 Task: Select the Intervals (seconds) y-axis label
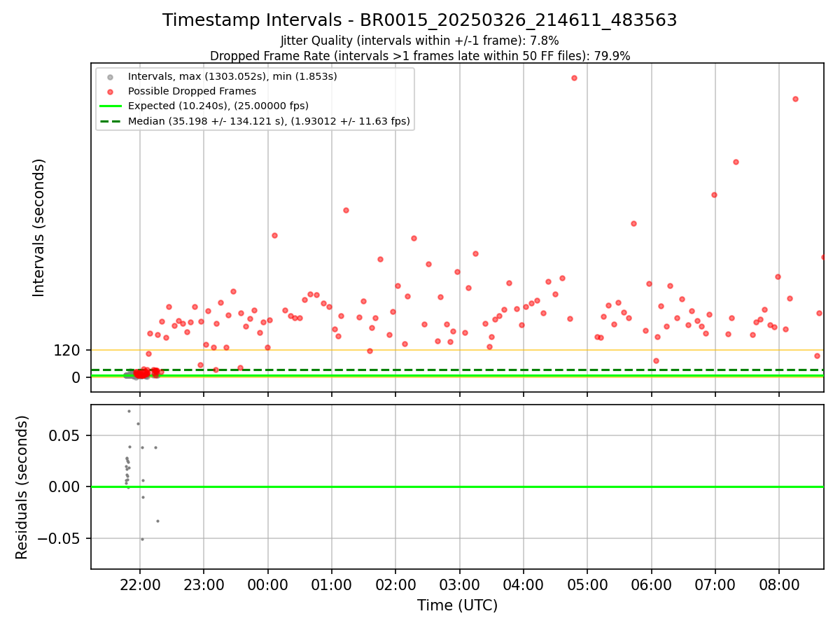[x=39, y=227]
